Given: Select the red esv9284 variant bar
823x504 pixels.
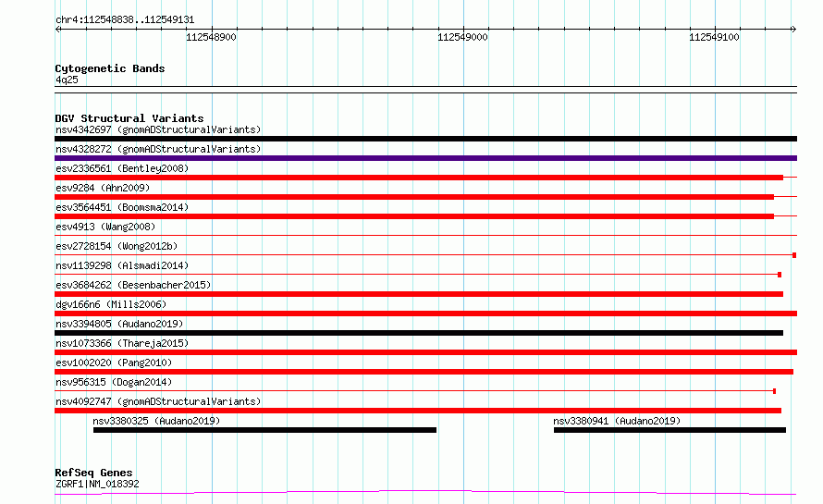Looking at the screenshot, I should click(x=414, y=197).
